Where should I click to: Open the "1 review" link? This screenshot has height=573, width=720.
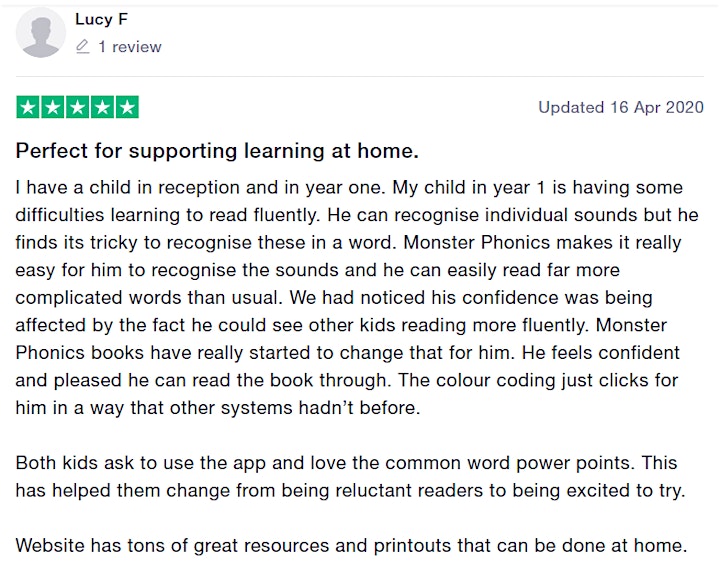pyautogui.click(x=130, y=47)
